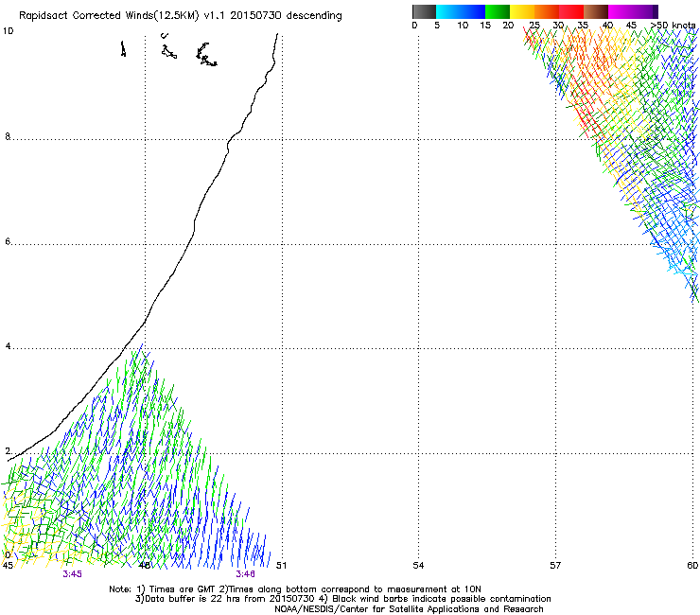Image resolution: width=700 pixels, height=615 pixels.
Task: Click the latitude axis label '8'
Action: pos(8,136)
